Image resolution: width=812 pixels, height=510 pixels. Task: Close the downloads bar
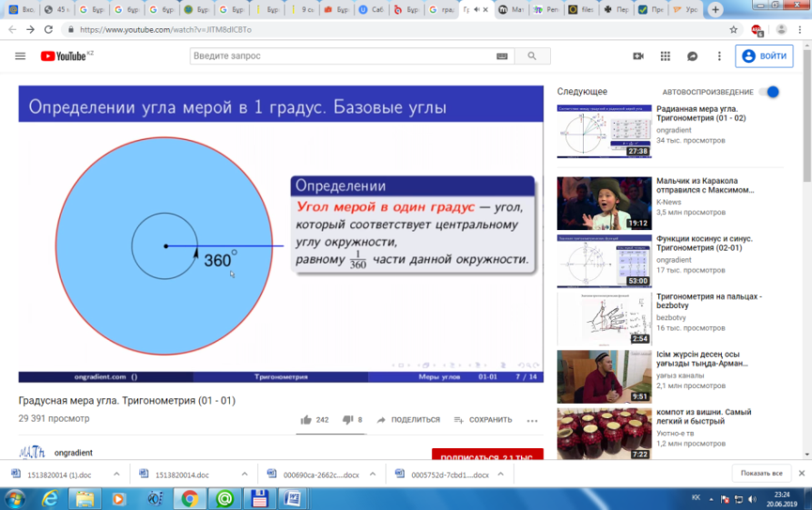tap(802, 473)
